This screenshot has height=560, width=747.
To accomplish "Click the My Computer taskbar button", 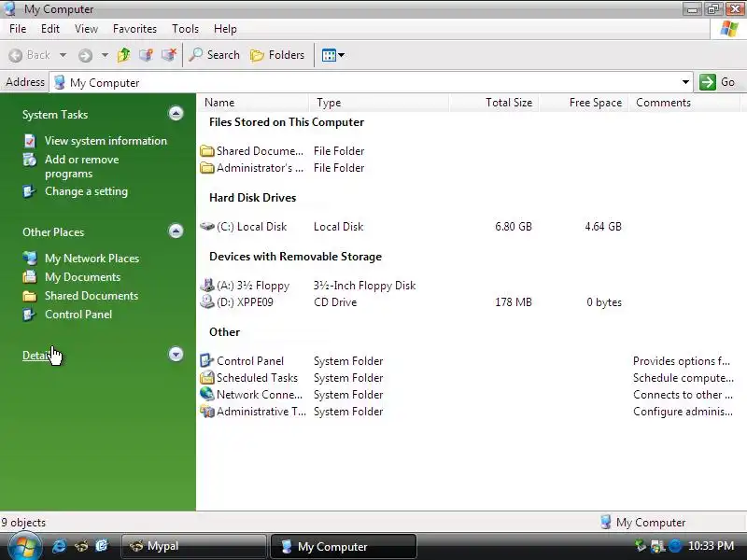I will tap(344, 546).
